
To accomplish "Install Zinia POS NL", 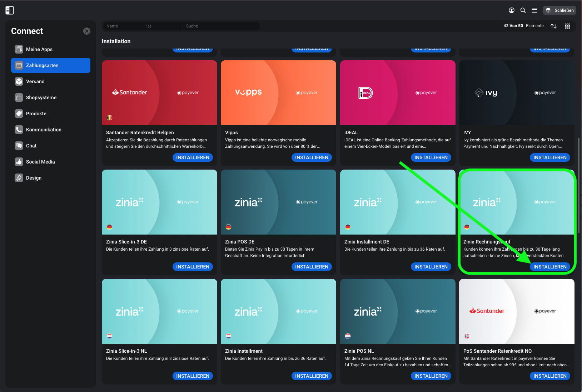I will (431, 376).
